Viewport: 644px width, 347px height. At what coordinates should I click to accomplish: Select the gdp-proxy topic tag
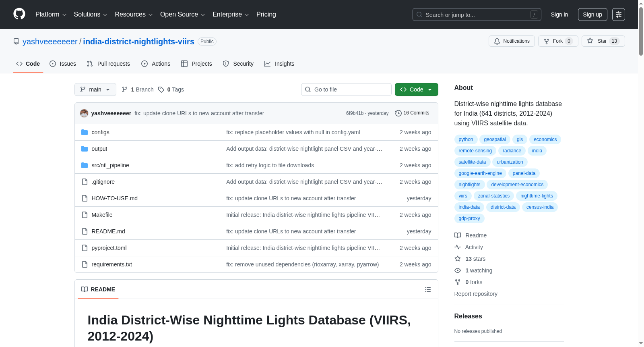(x=469, y=218)
